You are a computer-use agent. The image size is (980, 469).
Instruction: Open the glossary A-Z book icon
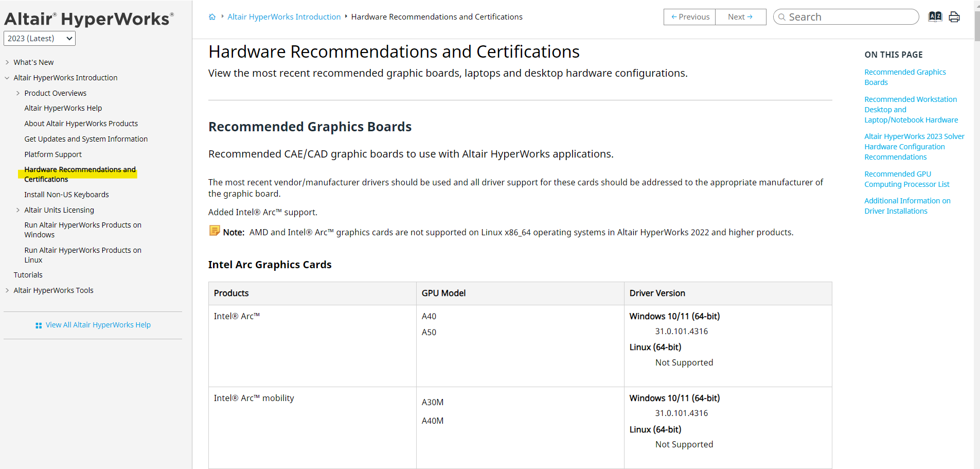935,17
